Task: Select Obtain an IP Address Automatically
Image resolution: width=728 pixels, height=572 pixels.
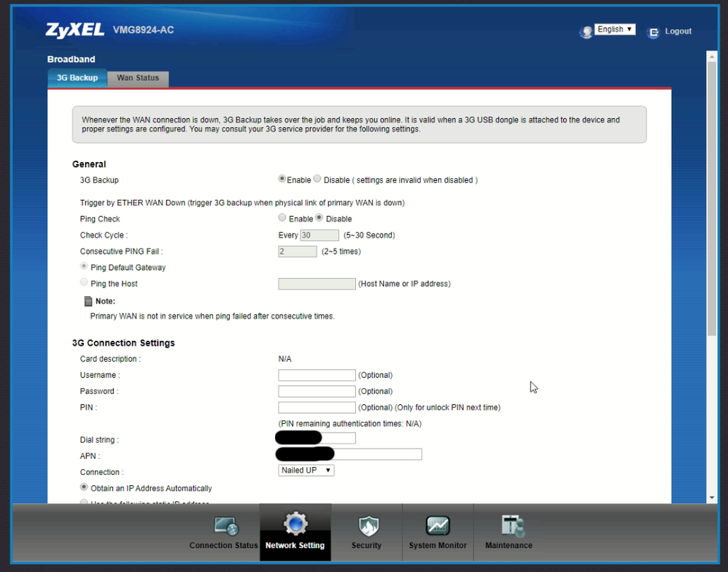Action: tap(85, 487)
